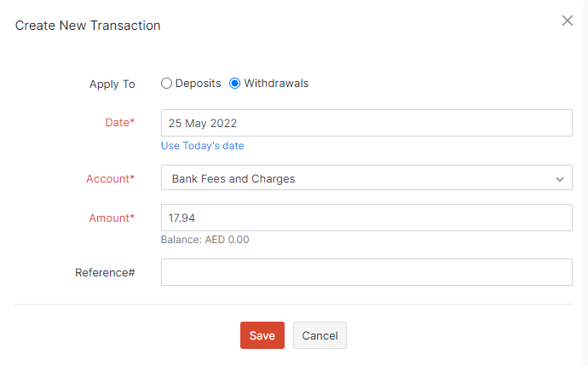
Task: Click the red Amount* field label
Action: [x=112, y=218]
